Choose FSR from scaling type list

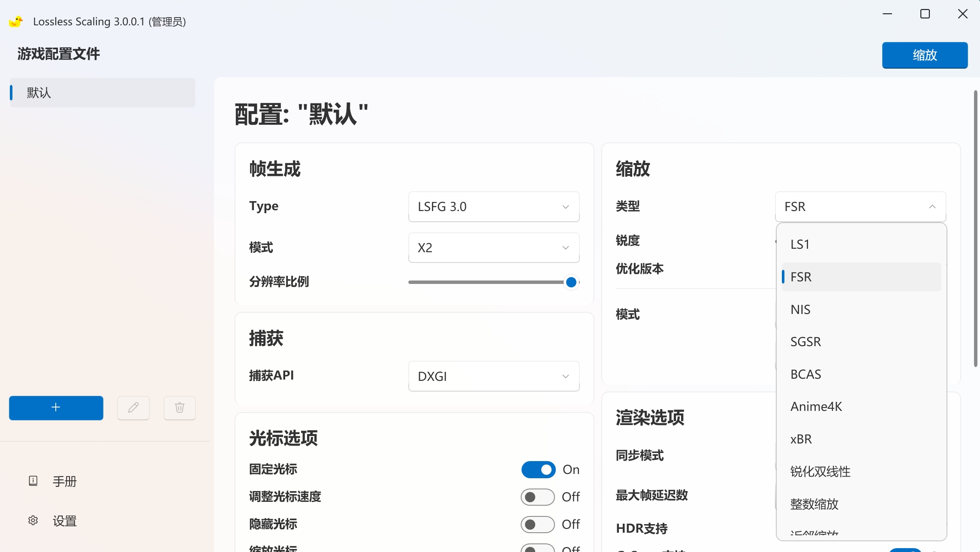point(861,277)
